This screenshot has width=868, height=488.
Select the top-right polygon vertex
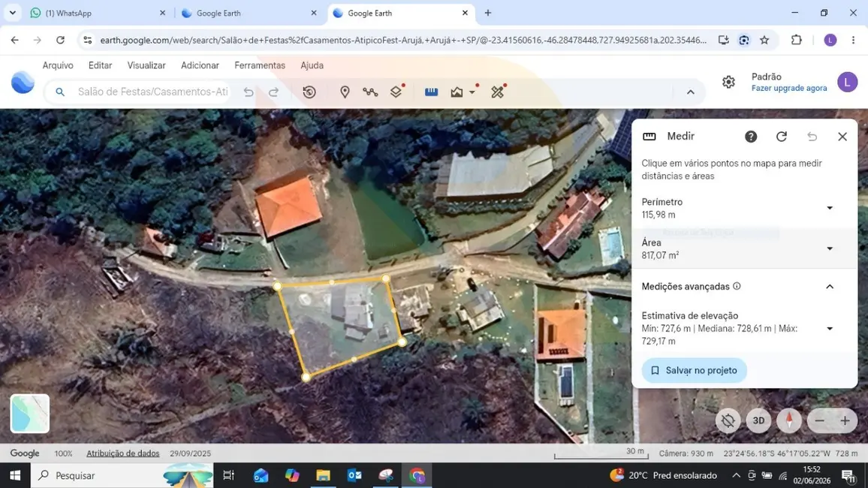pyautogui.click(x=386, y=279)
